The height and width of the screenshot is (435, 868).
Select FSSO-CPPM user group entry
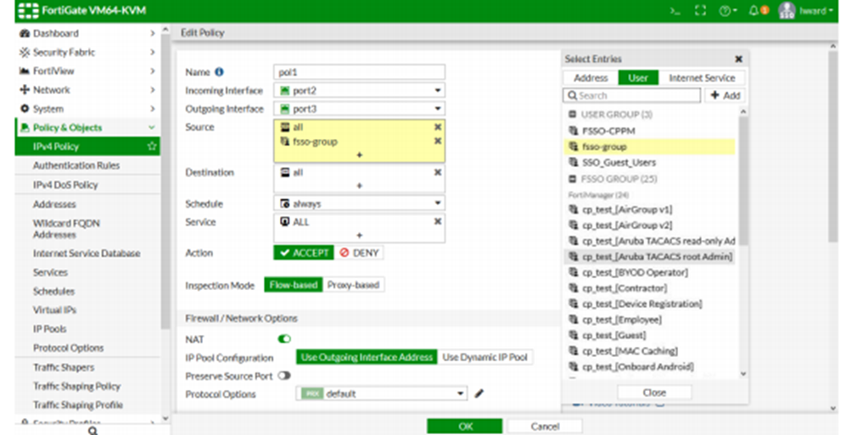[649, 131]
